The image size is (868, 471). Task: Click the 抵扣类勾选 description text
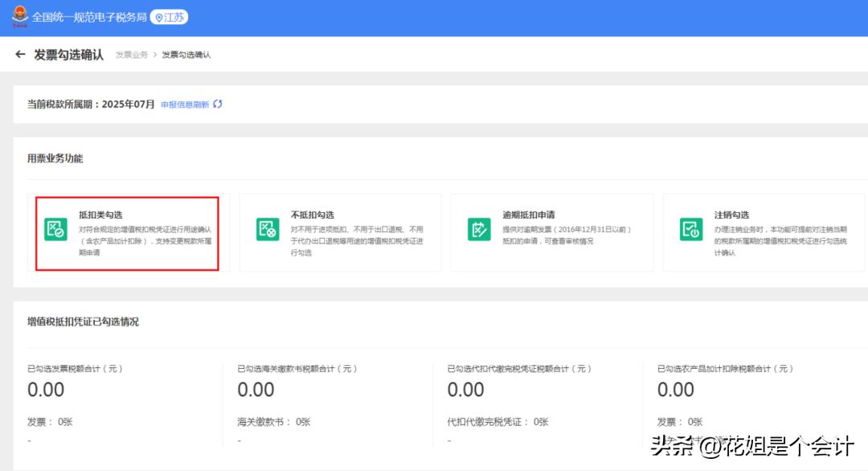145,241
